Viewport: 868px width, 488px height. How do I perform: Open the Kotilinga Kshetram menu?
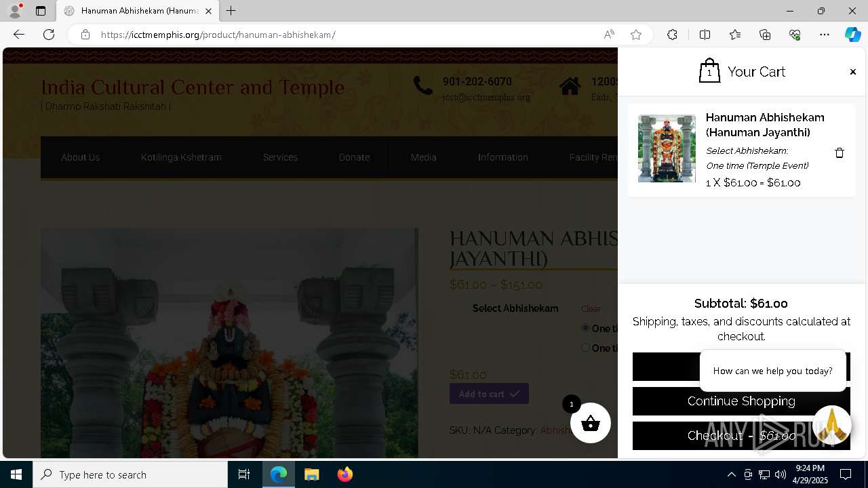click(181, 157)
